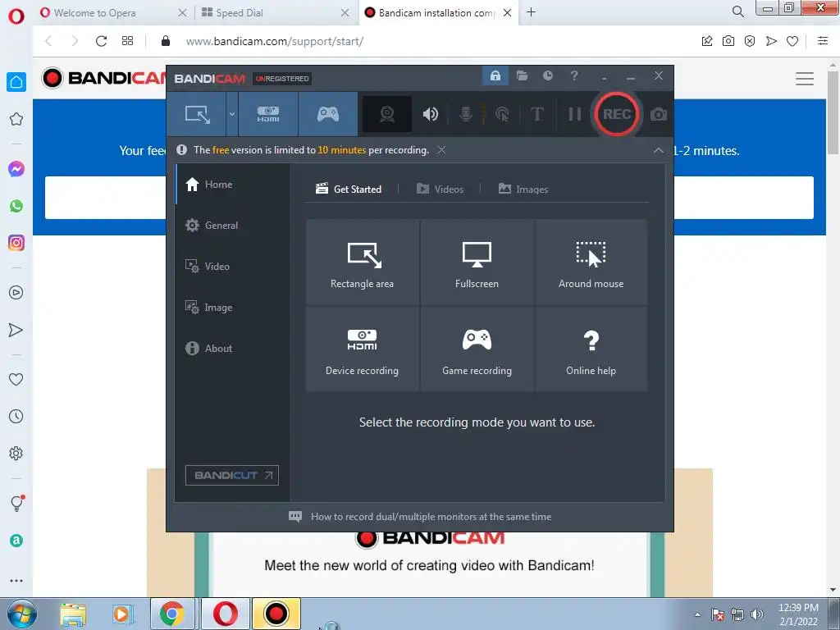Open help question mark in Bandicam title bar

coord(573,75)
